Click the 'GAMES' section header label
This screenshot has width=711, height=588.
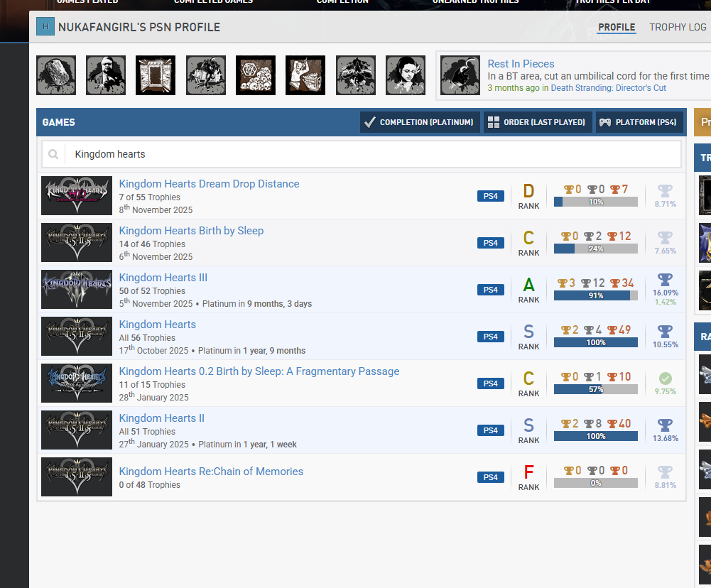pos(58,122)
